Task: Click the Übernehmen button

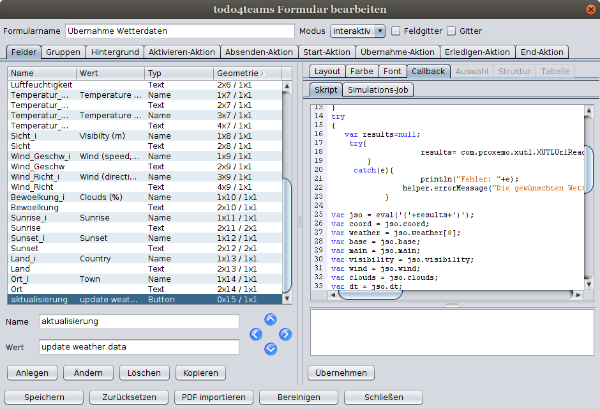Action: (341, 373)
